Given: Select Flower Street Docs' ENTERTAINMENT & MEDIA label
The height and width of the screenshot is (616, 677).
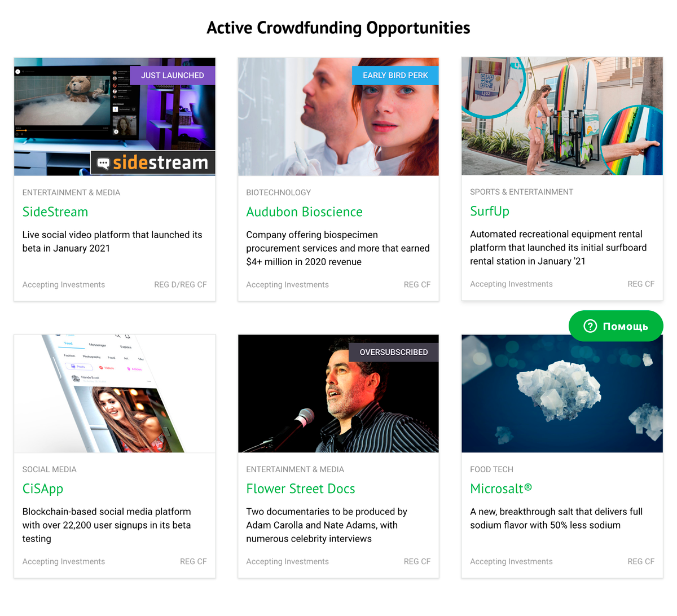Looking at the screenshot, I should tap(295, 469).
